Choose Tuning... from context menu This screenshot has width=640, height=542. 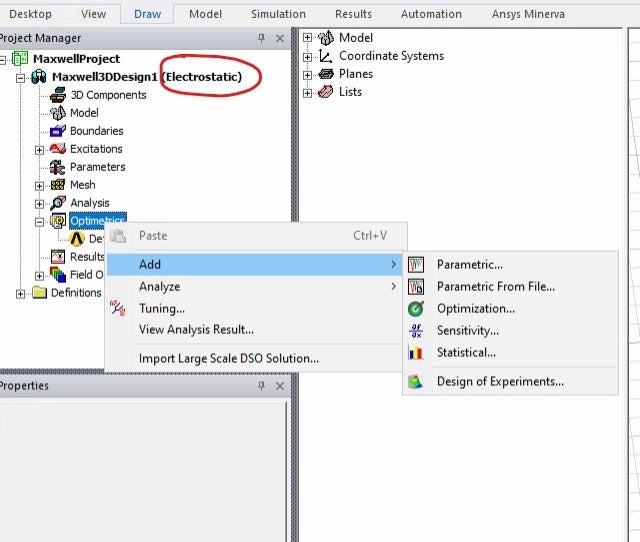254,309
